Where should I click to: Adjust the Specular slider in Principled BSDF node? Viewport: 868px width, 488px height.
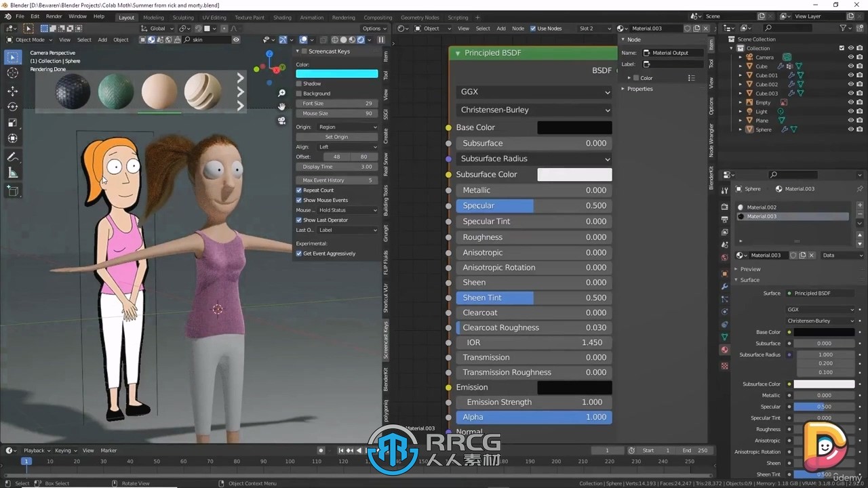point(534,205)
